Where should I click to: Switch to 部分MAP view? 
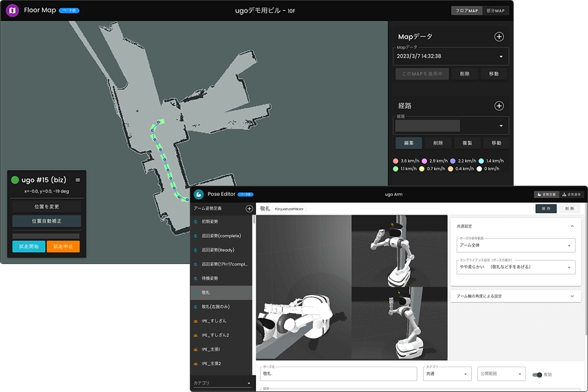(x=495, y=11)
